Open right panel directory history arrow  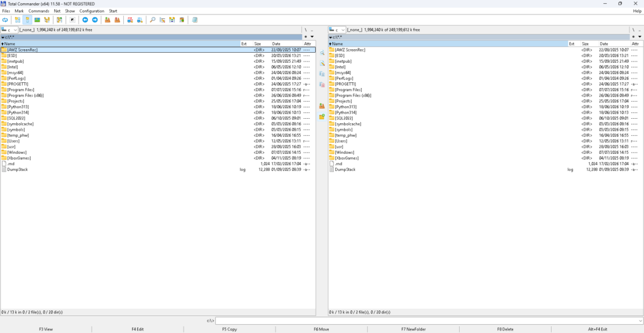640,37
